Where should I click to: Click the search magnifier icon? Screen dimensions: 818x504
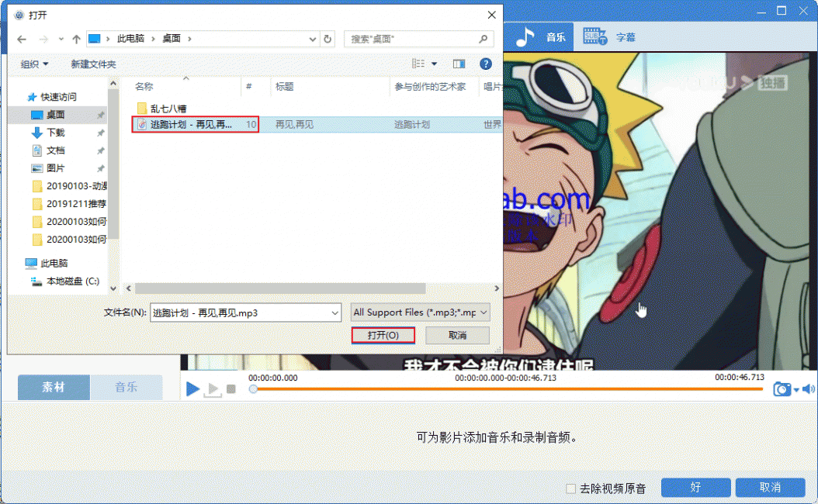[483, 39]
